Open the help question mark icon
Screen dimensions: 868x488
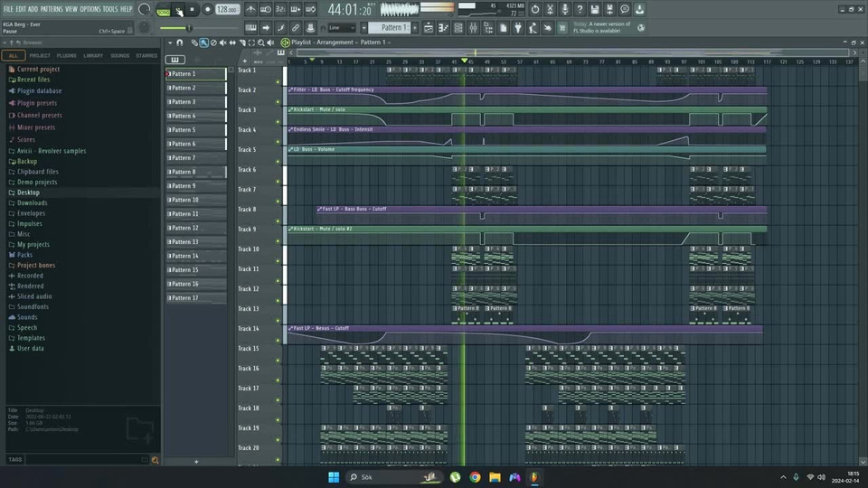pos(580,9)
